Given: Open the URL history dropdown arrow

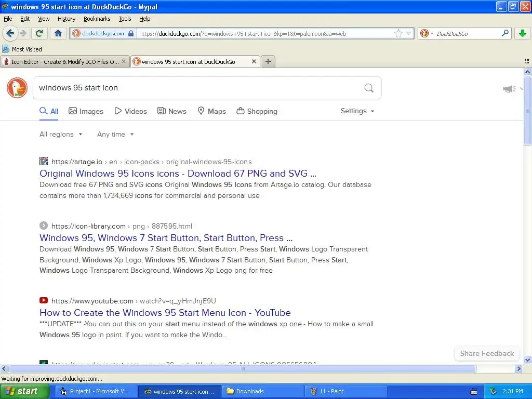Looking at the screenshot, I should [x=408, y=33].
